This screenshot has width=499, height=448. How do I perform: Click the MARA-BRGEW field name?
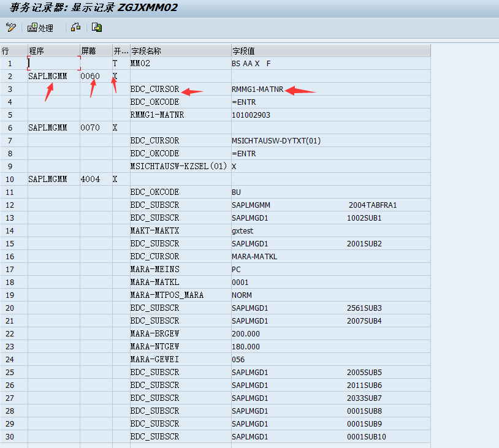coord(154,334)
